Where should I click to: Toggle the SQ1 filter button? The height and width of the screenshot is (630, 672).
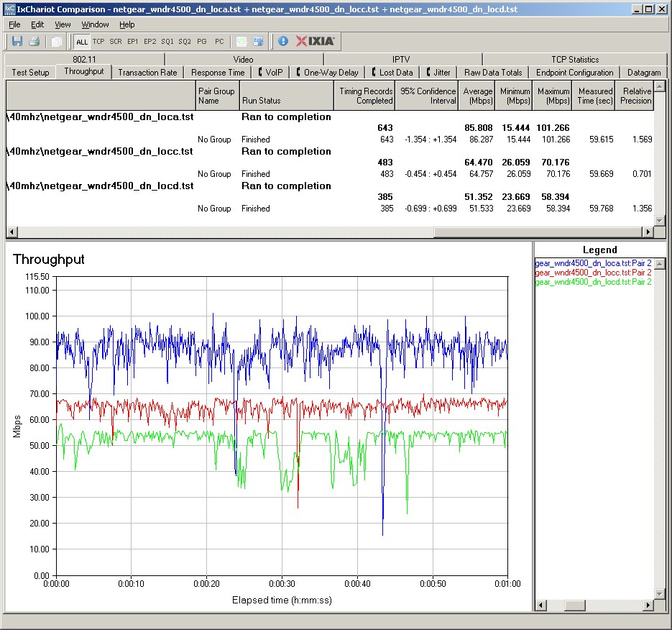point(167,42)
